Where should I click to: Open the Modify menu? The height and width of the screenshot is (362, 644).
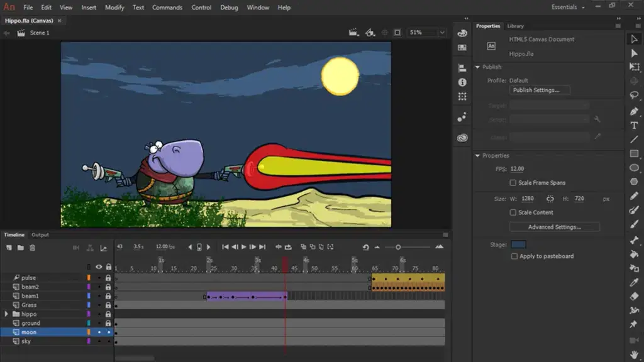117,8
